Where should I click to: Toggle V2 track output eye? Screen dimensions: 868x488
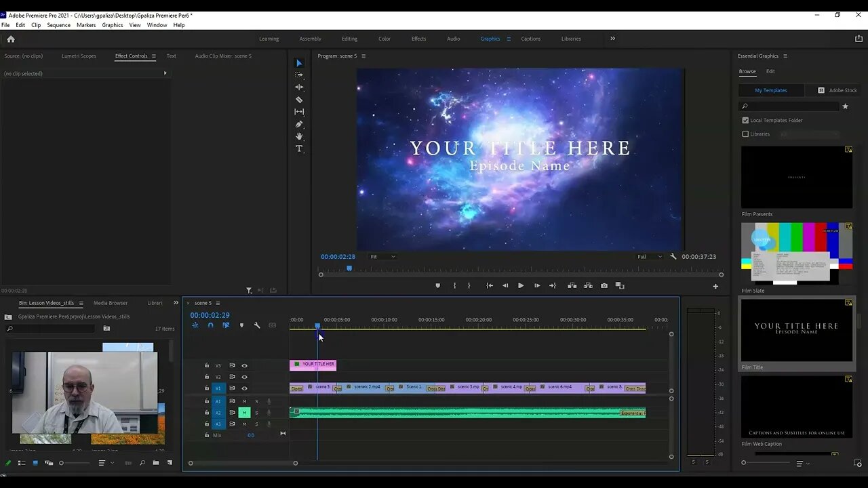[245, 377]
